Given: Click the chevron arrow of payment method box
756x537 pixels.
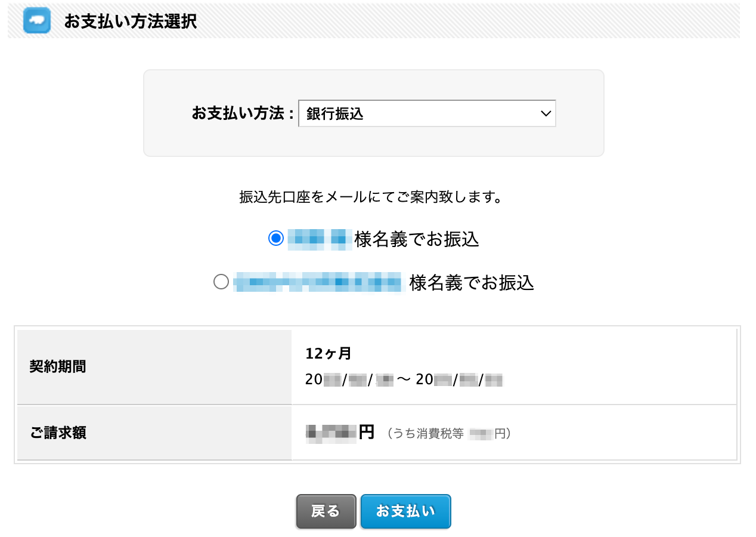Looking at the screenshot, I should pyautogui.click(x=545, y=113).
